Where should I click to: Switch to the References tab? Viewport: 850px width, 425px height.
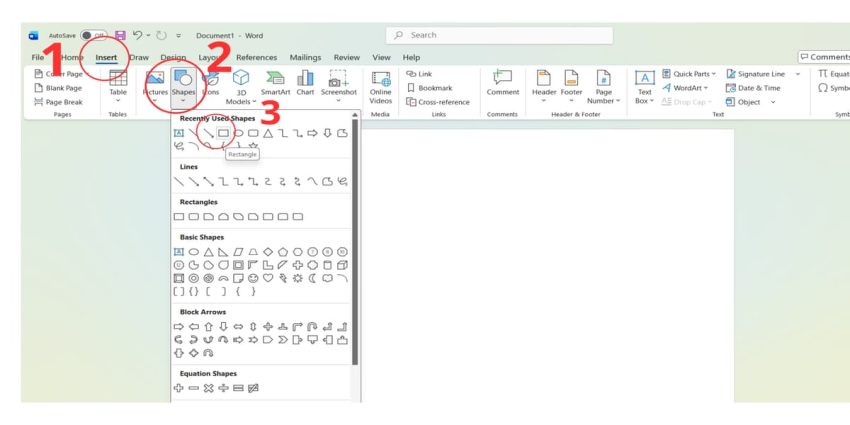pos(256,57)
